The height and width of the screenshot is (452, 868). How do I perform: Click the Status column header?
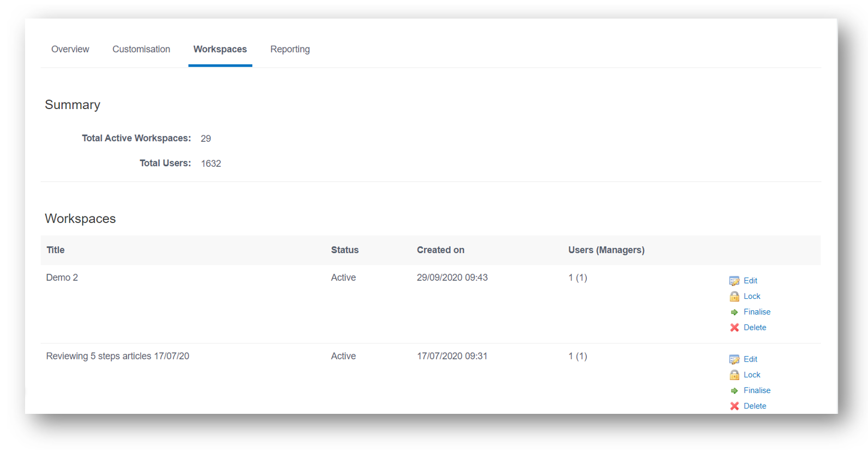(x=345, y=250)
